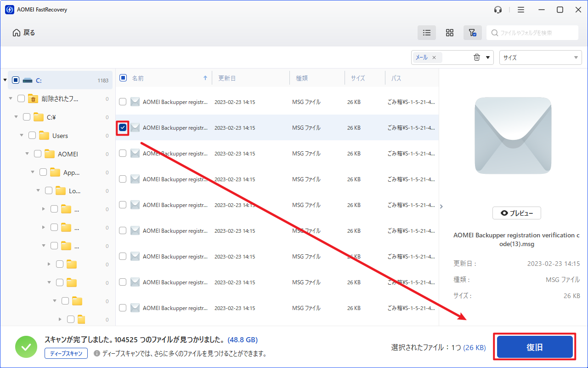Click the ディープスキャンでは hint text

[x=184, y=353]
